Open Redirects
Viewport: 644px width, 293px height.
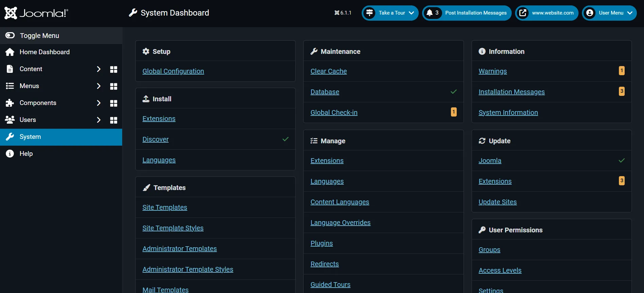coord(324,264)
